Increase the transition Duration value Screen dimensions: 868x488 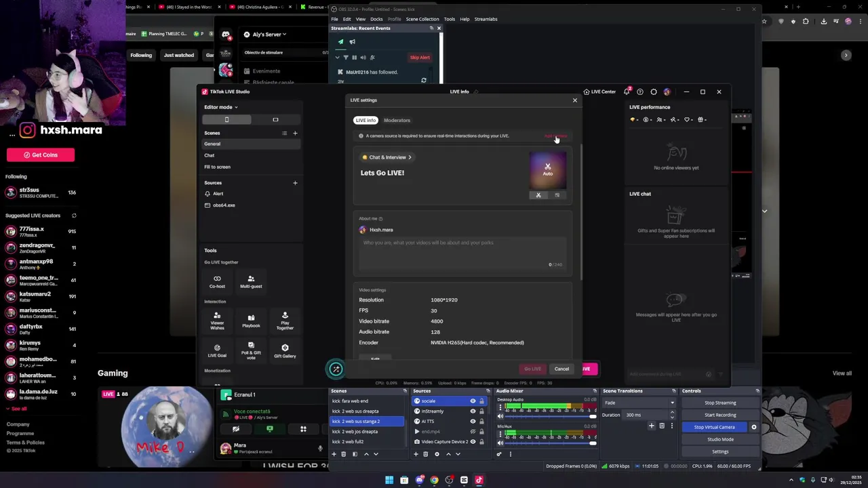(x=672, y=413)
